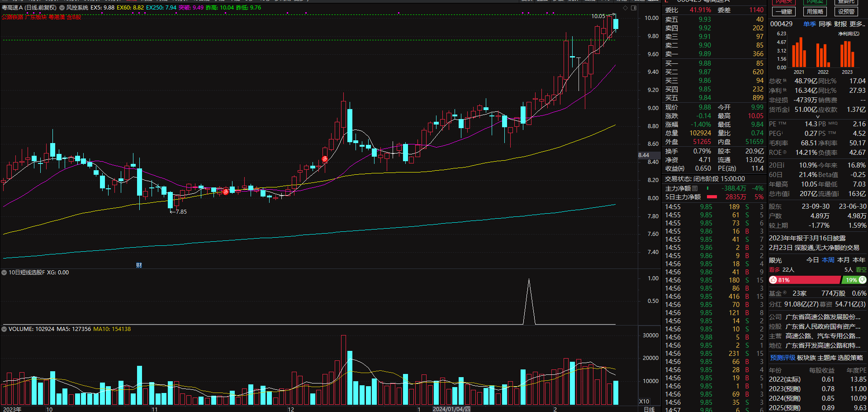Vote 看空 bearish
The height and width of the screenshot is (412, 868).
coord(861,270)
